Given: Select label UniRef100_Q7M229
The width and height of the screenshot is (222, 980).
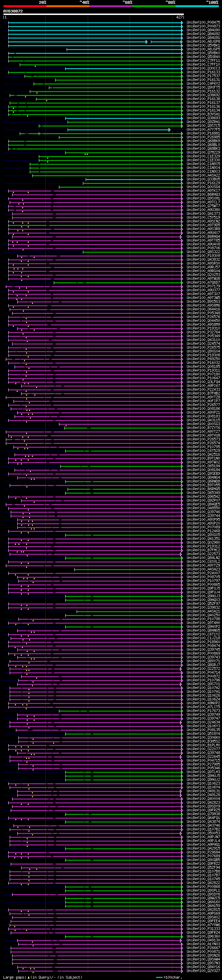Looking at the screenshot, I should pyautogui.click(x=203, y=152).
